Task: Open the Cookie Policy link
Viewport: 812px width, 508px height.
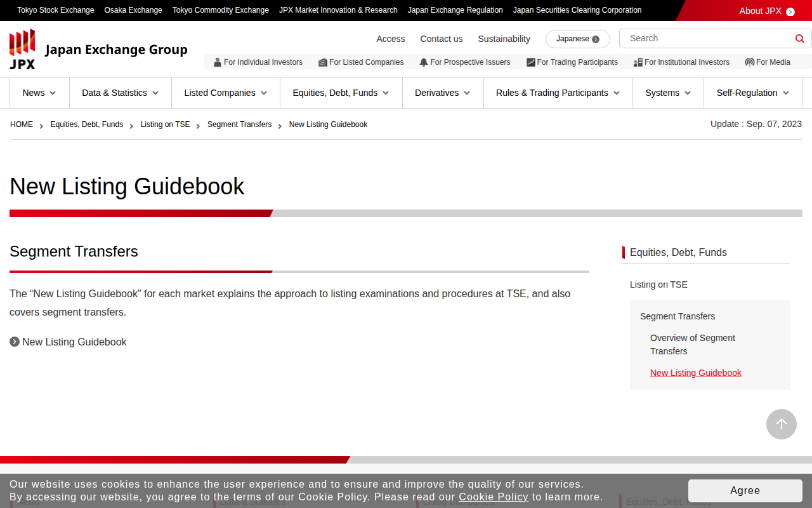Action: point(494,497)
